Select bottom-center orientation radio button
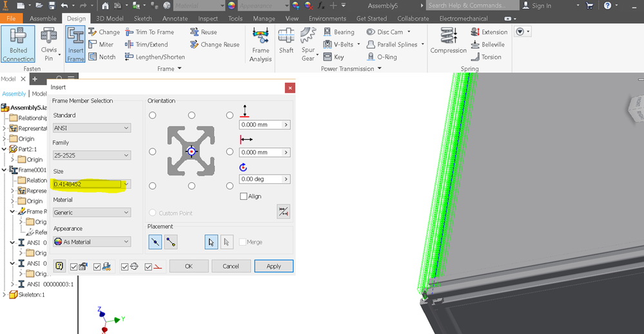This screenshot has height=334, width=644. coord(191,186)
